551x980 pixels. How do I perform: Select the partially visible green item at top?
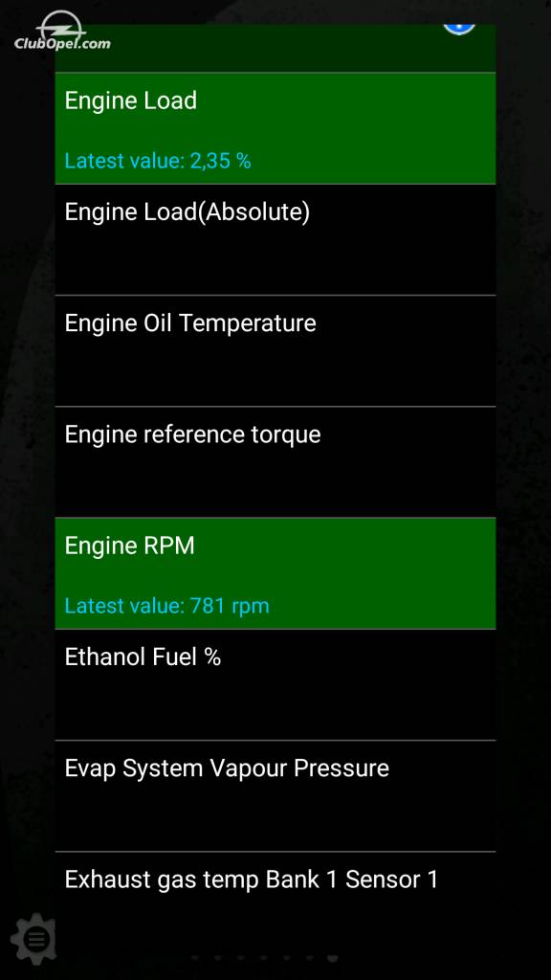275,48
